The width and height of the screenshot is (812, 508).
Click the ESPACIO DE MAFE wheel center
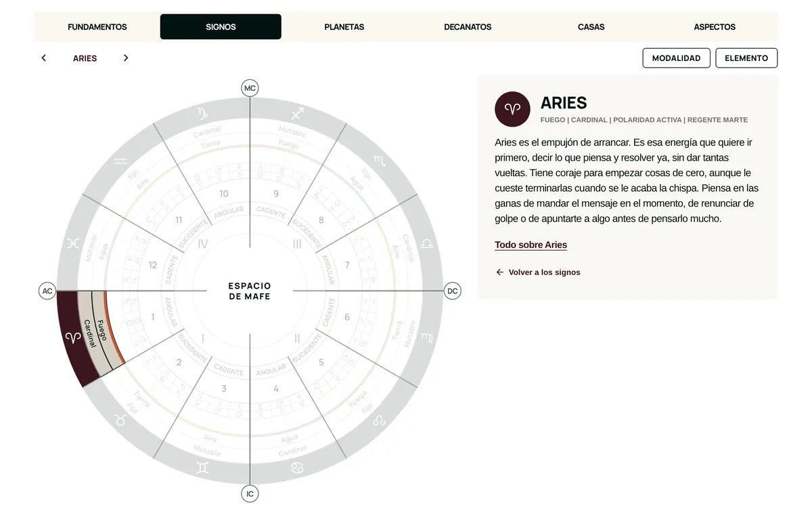pyautogui.click(x=250, y=291)
